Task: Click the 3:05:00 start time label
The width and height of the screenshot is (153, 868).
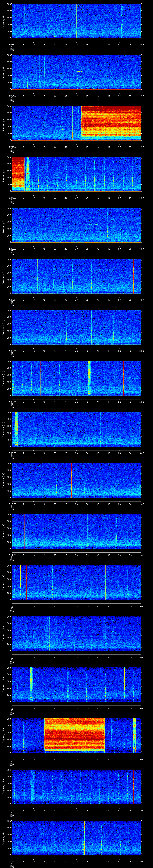Action: point(12,249)
